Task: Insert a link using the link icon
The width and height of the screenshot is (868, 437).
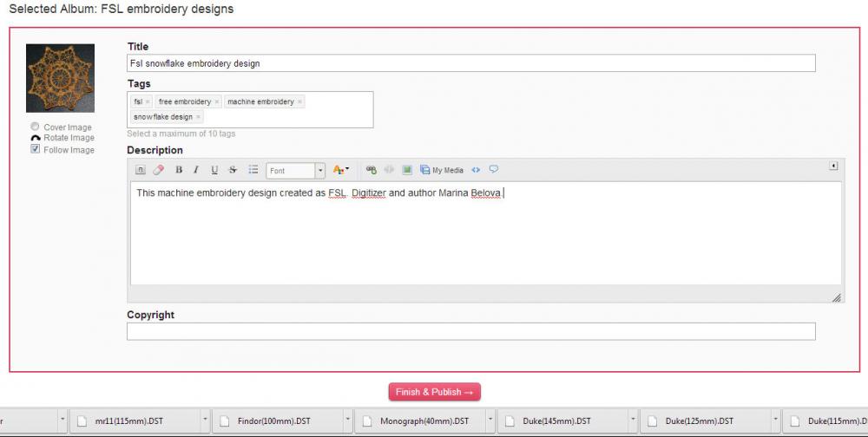Action: tap(372, 170)
